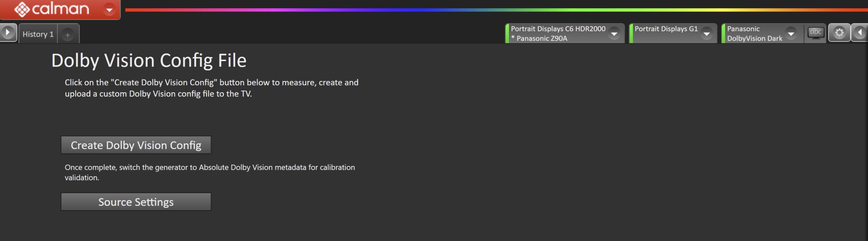
Task: Click the Calman logo button
Action: (52, 9)
